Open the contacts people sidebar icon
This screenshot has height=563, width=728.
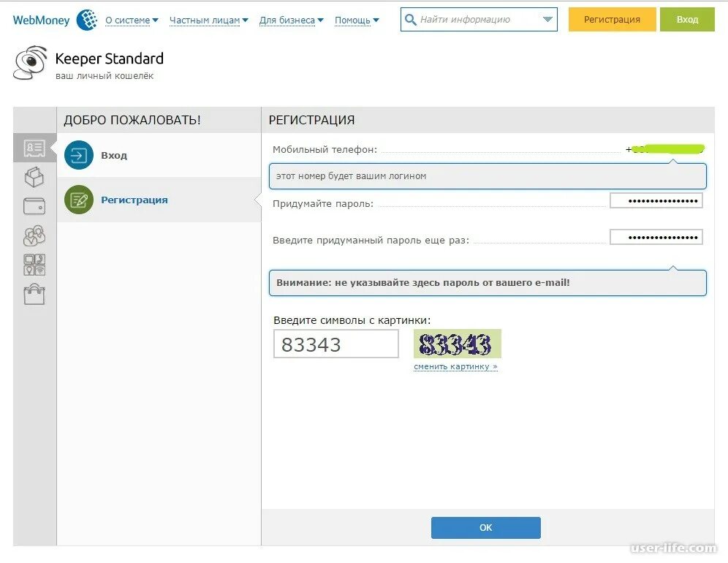[34, 235]
